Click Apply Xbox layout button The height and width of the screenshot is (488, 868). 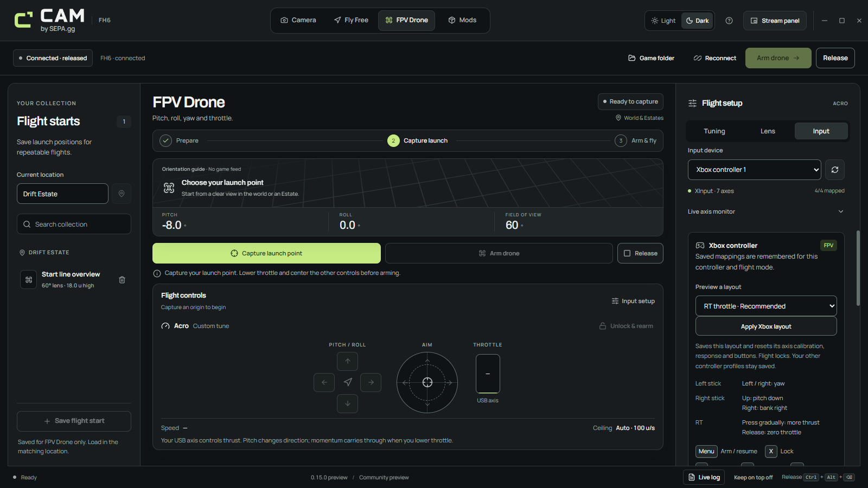tap(766, 326)
